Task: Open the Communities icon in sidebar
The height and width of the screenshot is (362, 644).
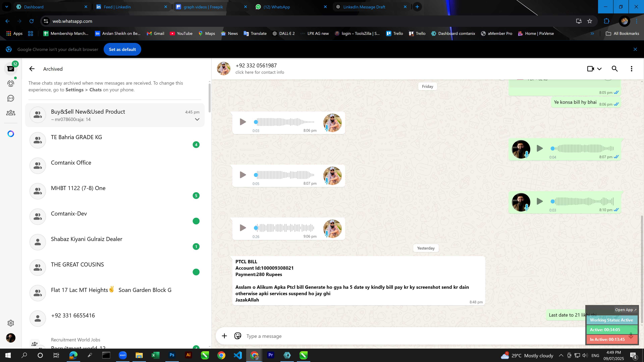Action: [x=11, y=113]
